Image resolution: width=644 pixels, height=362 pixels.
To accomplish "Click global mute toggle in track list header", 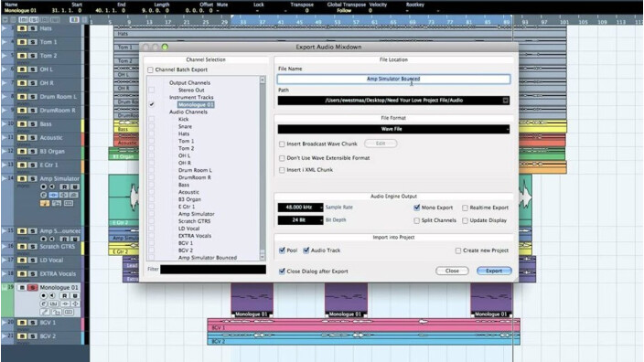I will (23, 19).
